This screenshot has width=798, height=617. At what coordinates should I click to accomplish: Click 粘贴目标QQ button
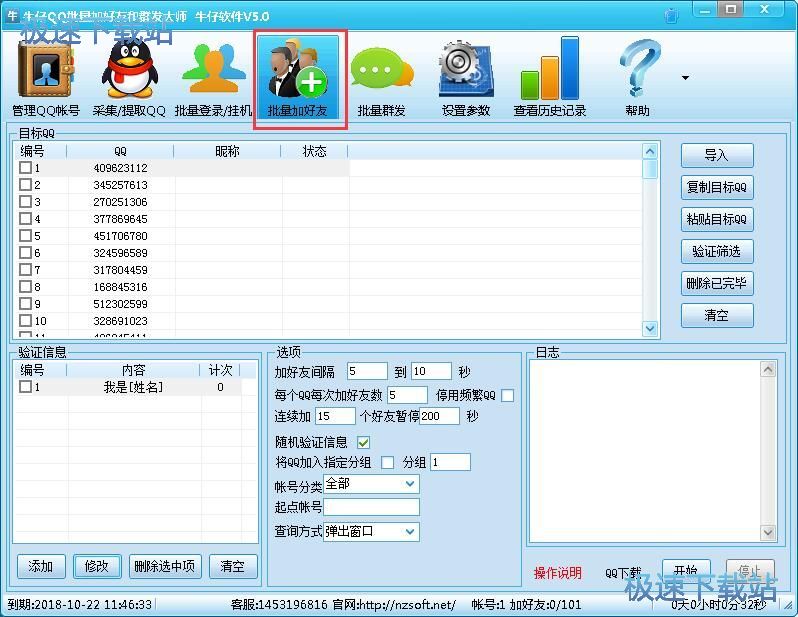[717, 219]
